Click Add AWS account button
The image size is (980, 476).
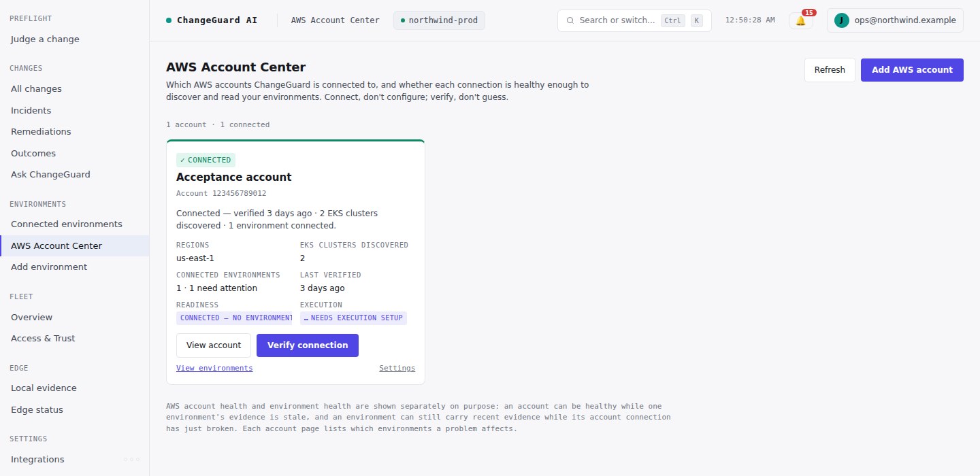[x=912, y=70]
